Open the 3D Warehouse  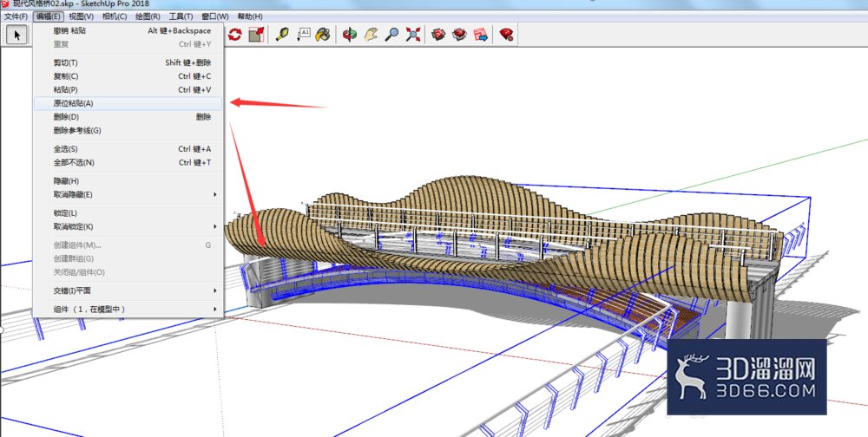click(x=438, y=35)
